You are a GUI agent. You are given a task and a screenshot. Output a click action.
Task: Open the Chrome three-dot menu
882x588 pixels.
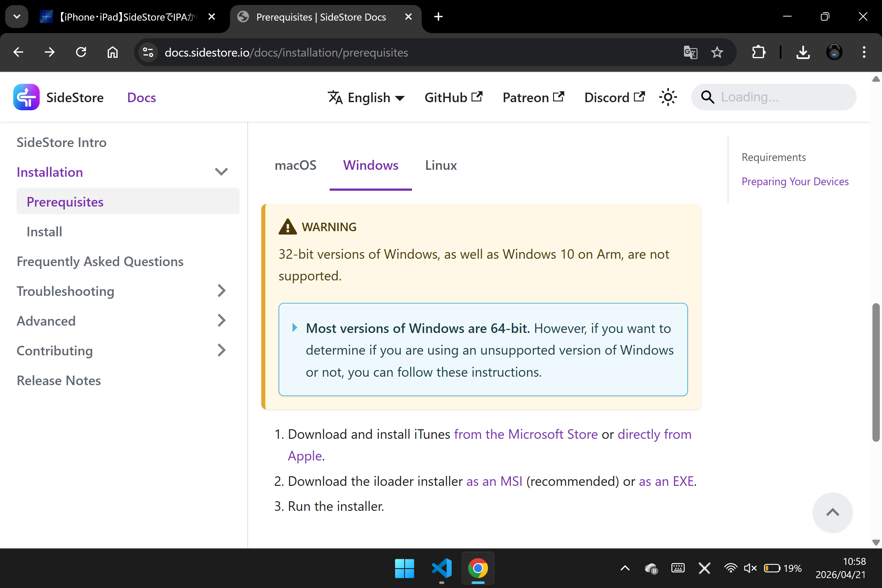[x=864, y=52]
